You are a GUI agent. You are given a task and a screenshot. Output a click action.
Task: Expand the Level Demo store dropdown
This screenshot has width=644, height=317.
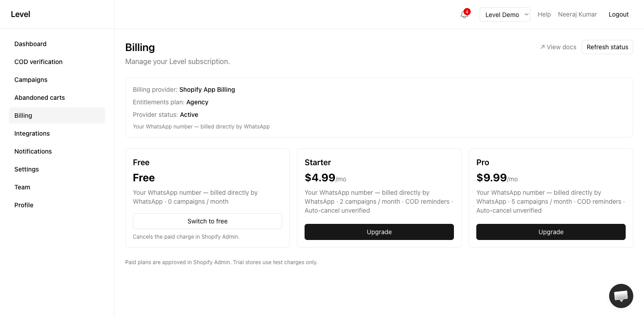[x=505, y=14]
